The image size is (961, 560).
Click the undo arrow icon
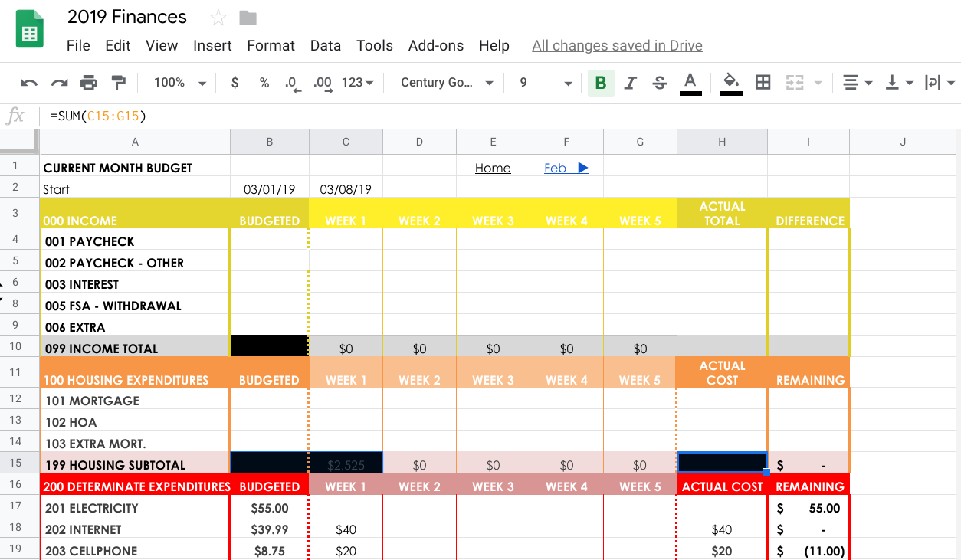click(29, 83)
